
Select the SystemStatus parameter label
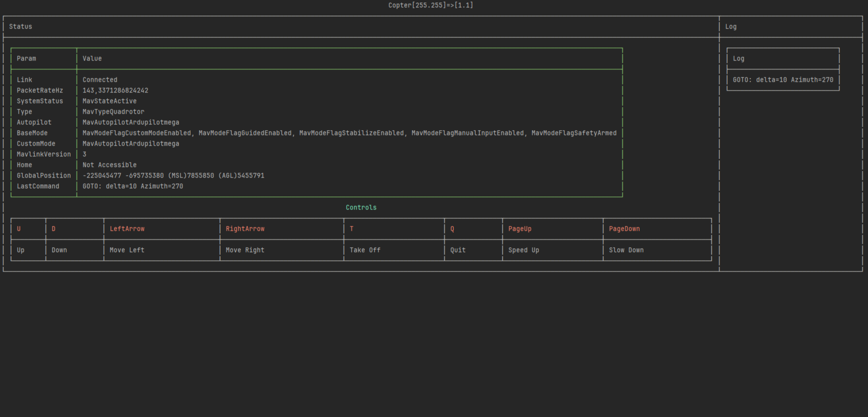(x=40, y=101)
